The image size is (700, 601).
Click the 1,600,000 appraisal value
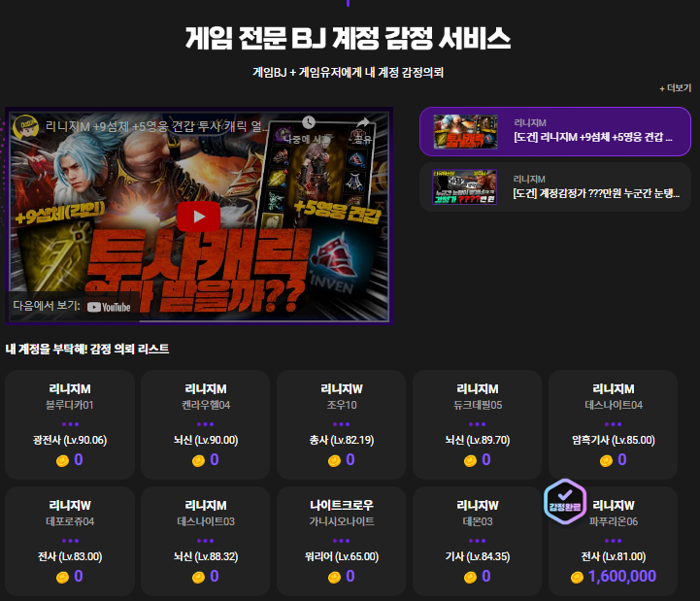[622, 577]
